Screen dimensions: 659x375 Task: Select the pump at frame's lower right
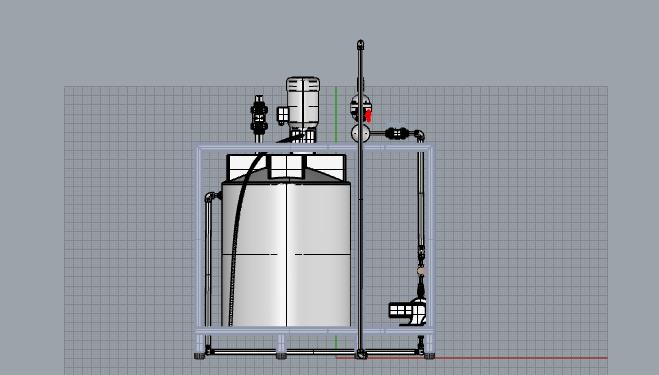click(x=408, y=312)
